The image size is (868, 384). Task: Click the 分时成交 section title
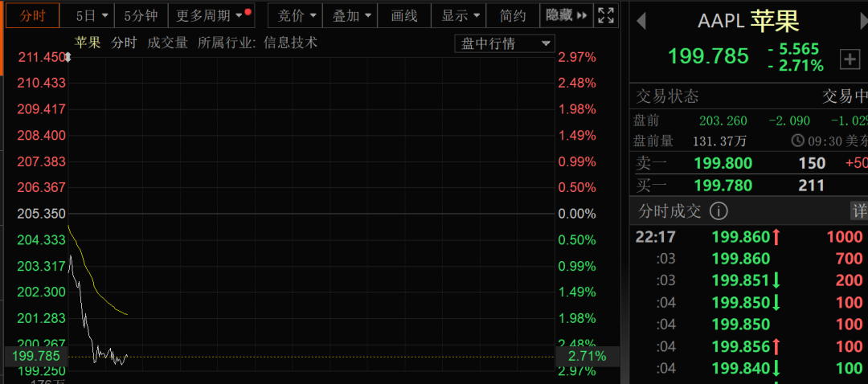tap(669, 210)
